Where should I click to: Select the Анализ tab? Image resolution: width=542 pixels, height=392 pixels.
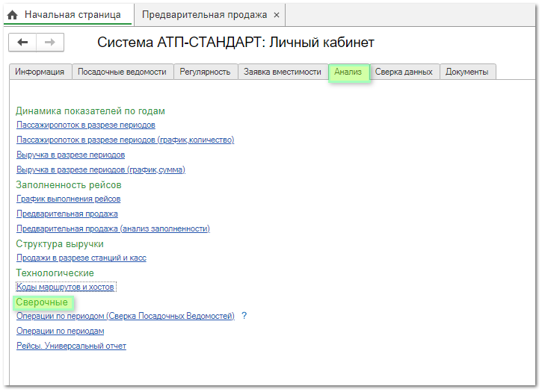coord(348,72)
